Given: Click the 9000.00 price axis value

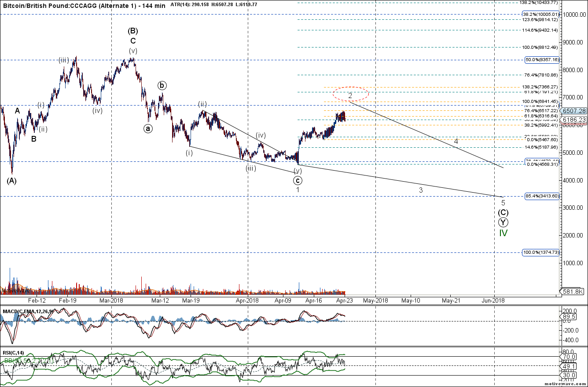Looking at the screenshot, I should (573, 42).
